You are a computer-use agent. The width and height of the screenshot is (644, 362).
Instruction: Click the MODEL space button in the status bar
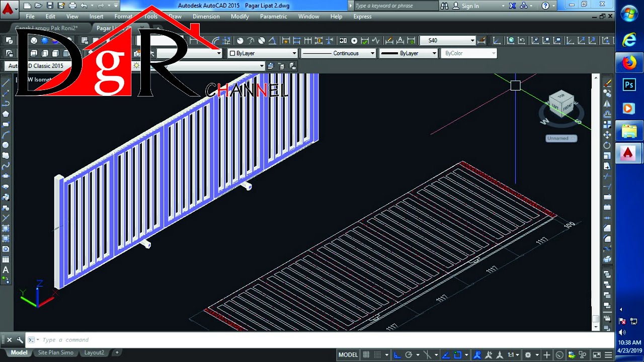click(348, 355)
